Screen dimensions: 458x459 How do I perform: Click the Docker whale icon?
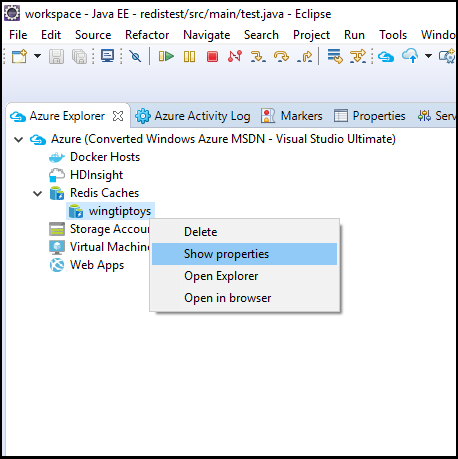(57, 157)
